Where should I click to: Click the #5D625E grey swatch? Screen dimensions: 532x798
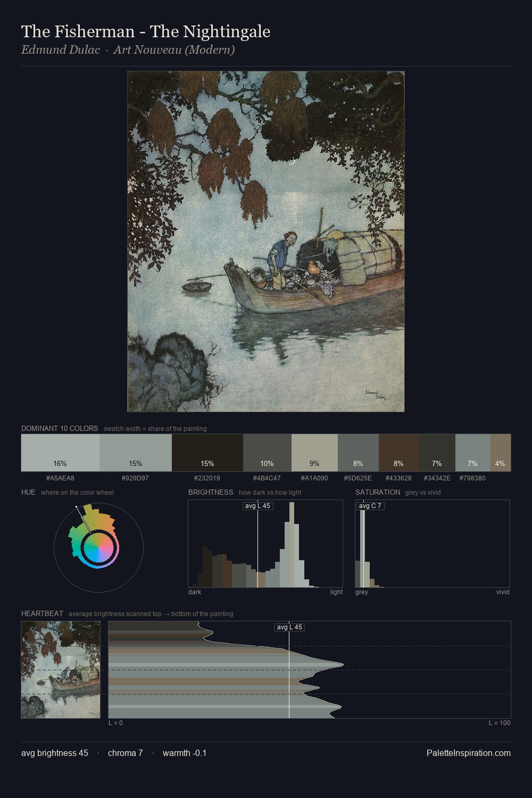coord(358,453)
